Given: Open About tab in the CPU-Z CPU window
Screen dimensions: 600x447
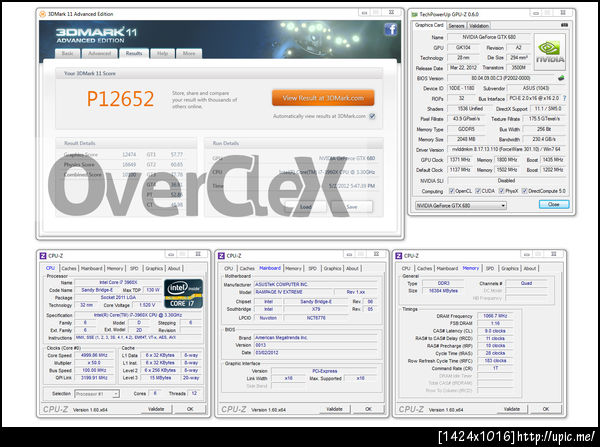Looking at the screenshot, I should (174, 268).
